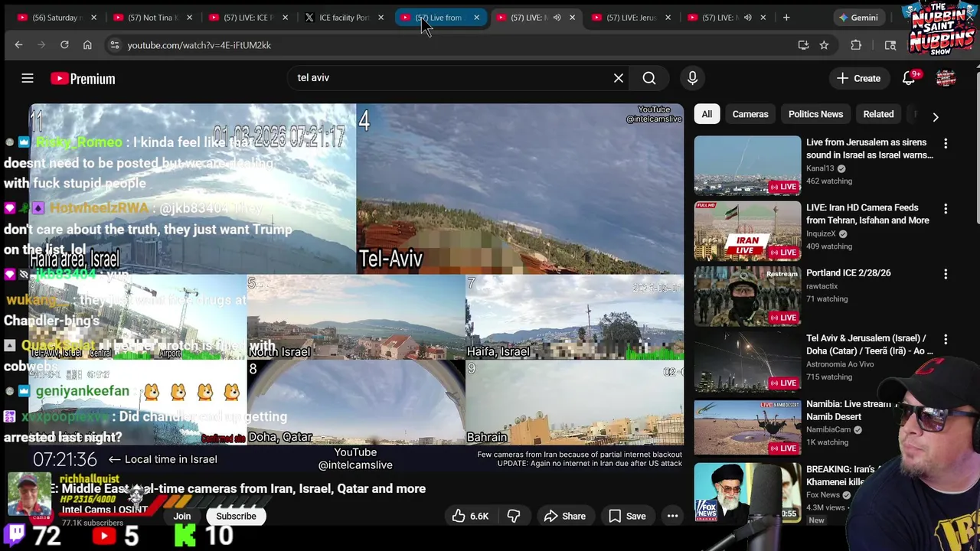Open options for the Jerusalem sirens video

click(x=946, y=143)
